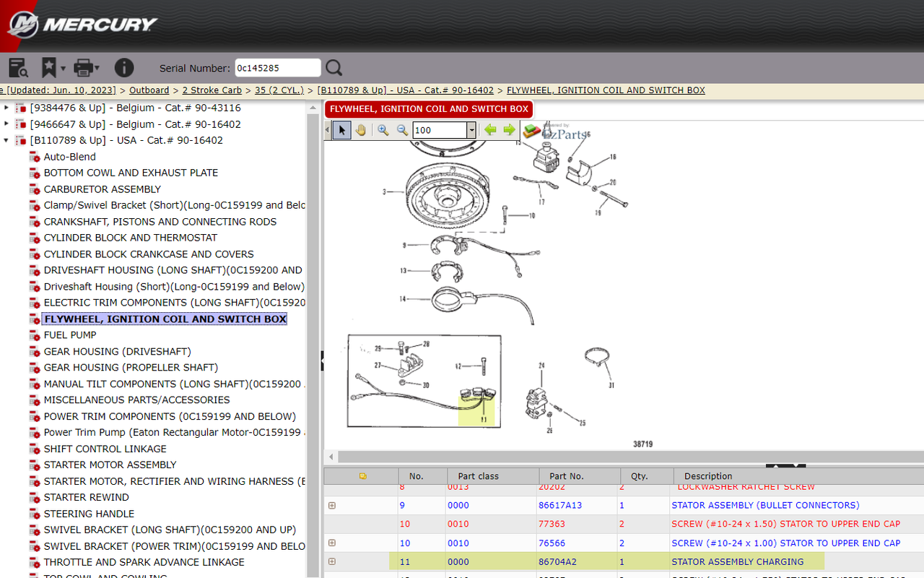Click the FUEL PUMP page icon
Screen dimensions: 924x578
(35, 335)
